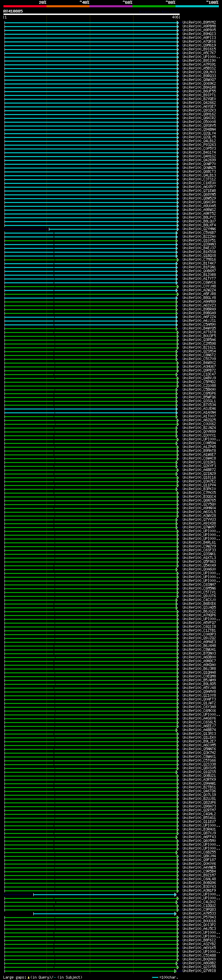Click the white query sequence bar
The height and width of the screenshot is (980, 222).
(x=92, y=14)
